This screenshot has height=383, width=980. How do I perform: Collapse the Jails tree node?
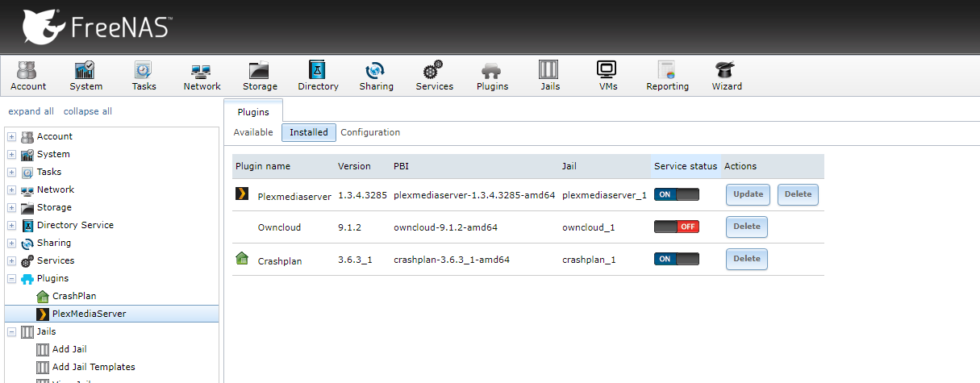[x=12, y=331]
